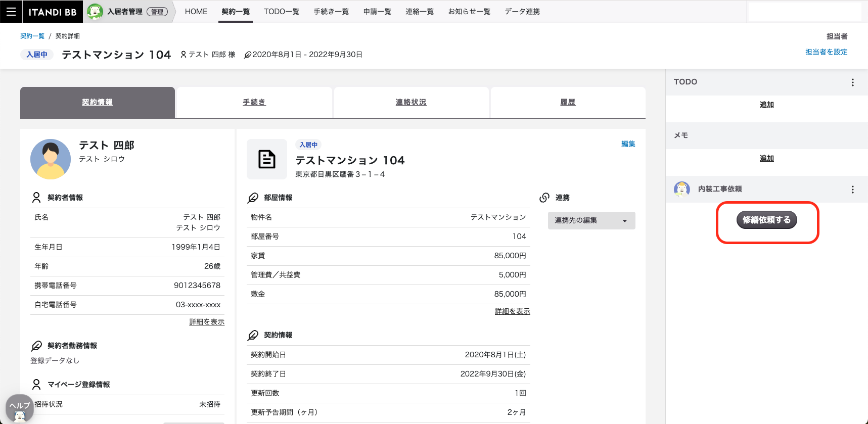
Task: Click the person icon in the header beside テスト 四郎 様
Action: tap(184, 55)
